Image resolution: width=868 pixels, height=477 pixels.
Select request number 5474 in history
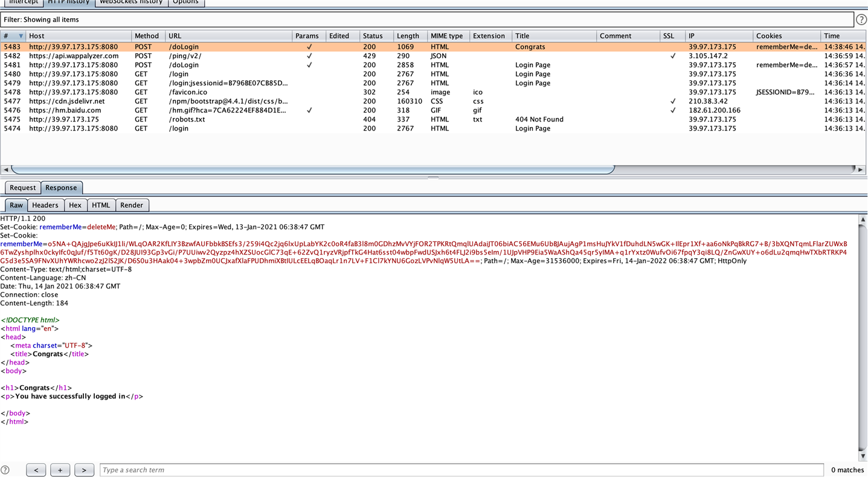[433, 128]
